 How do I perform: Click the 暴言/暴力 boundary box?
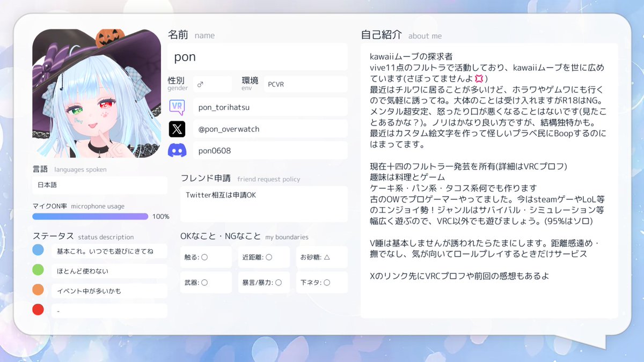[x=264, y=282]
